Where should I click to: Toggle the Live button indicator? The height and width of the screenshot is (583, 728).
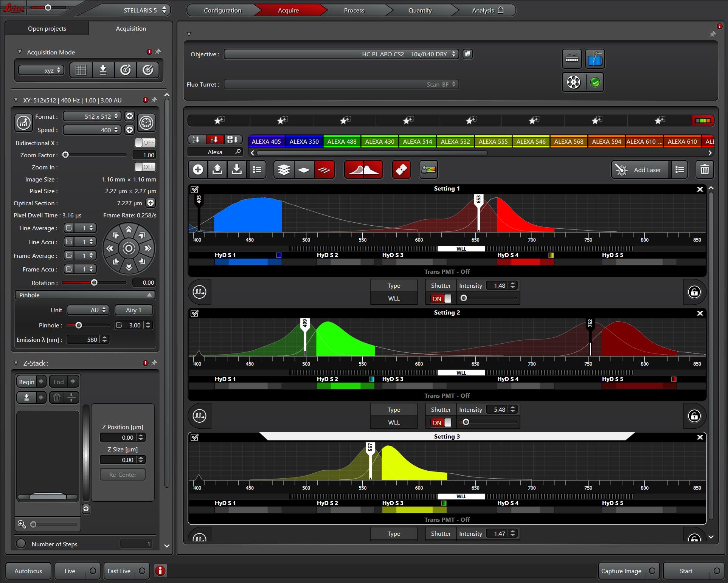[93, 571]
